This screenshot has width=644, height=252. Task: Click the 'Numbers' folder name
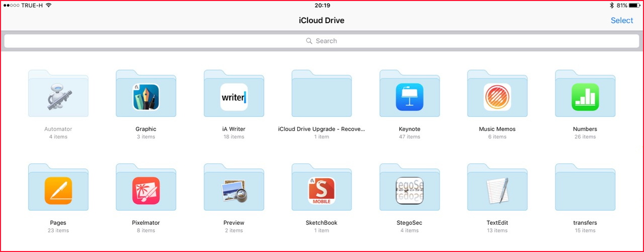tap(585, 129)
